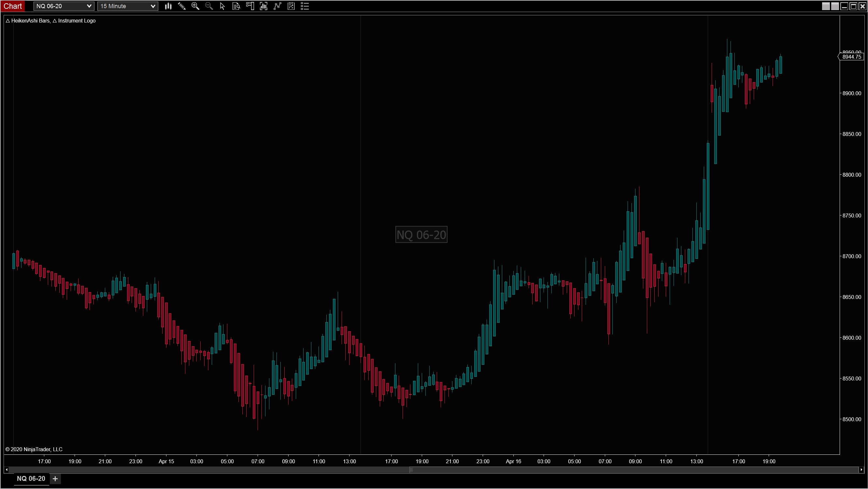Click the zoom out magnifier icon
The image size is (868, 489).
209,6
